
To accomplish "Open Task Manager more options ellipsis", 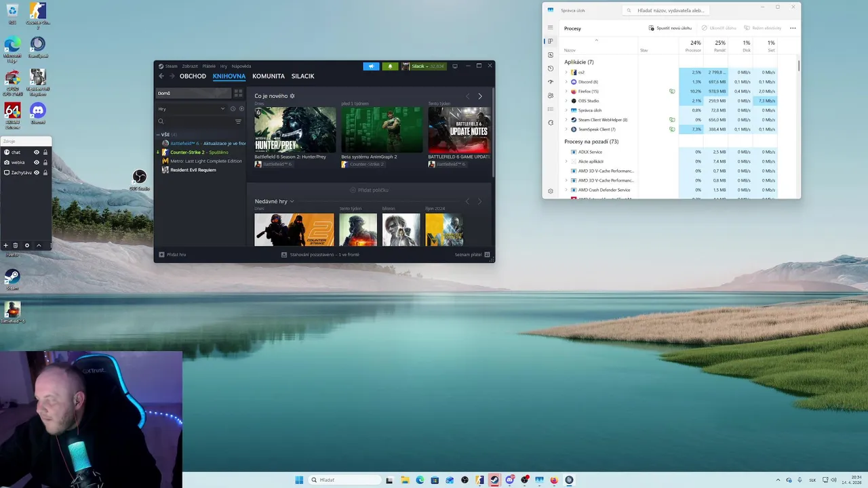I will click(793, 28).
